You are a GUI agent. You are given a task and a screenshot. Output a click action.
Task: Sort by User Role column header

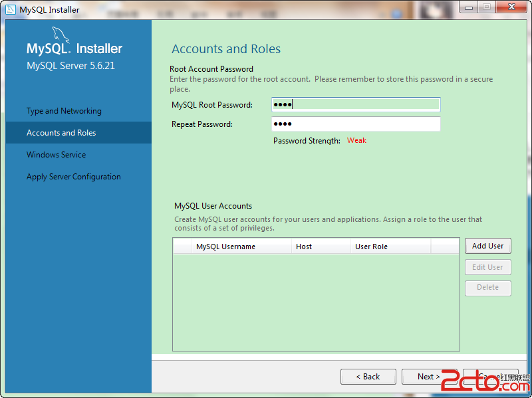click(x=391, y=247)
